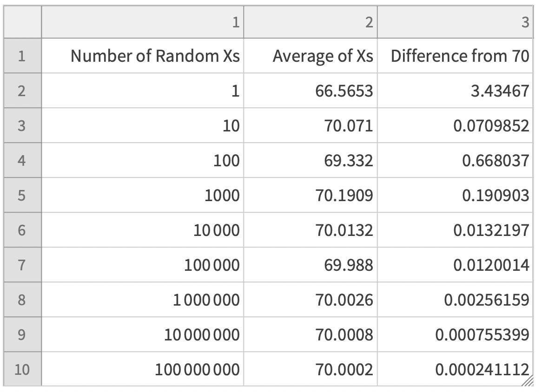Select the column 2 header
This screenshot has width=542, height=392.
click(310, 22)
